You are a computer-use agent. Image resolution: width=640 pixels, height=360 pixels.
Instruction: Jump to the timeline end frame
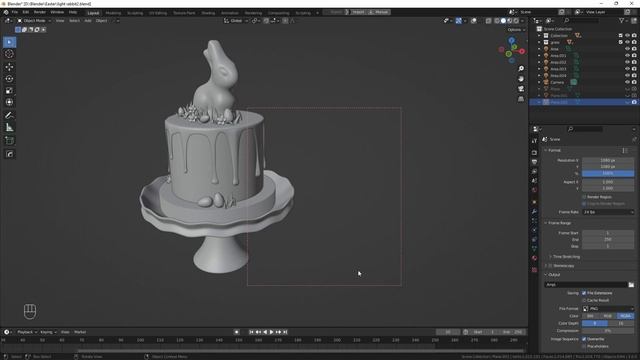(x=285, y=332)
